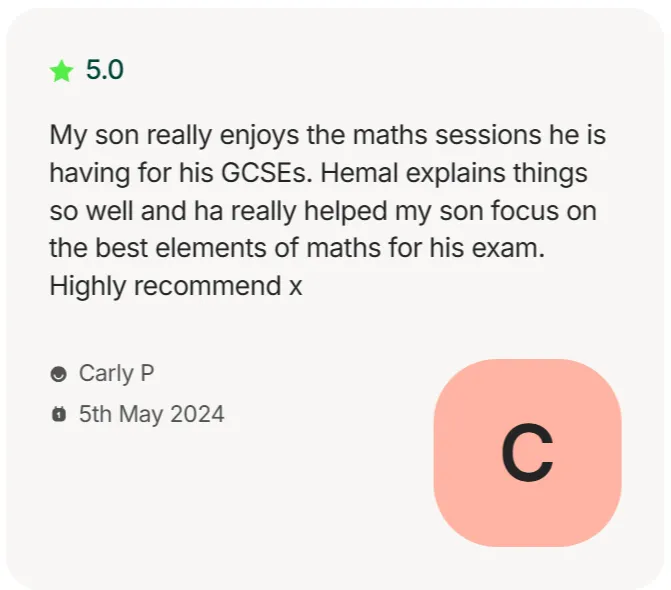Open reviewer name Carly P
Image resolution: width=671 pixels, height=590 pixels.
click(116, 374)
